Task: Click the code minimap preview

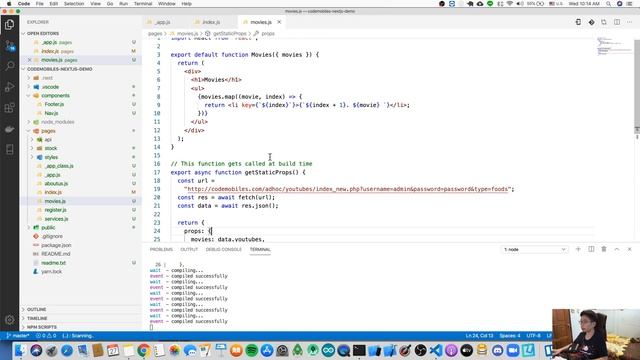Action: tap(614, 46)
